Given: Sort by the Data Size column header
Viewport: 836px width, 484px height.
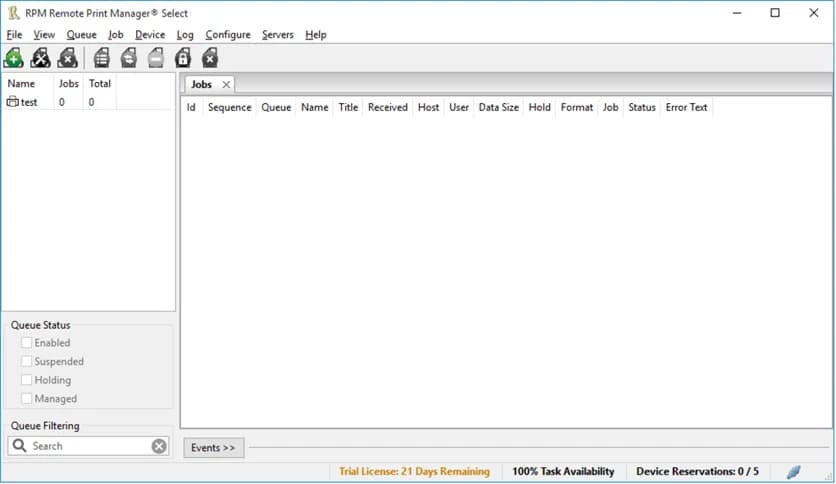Looking at the screenshot, I should pyautogui.click(x=499, y=107).
